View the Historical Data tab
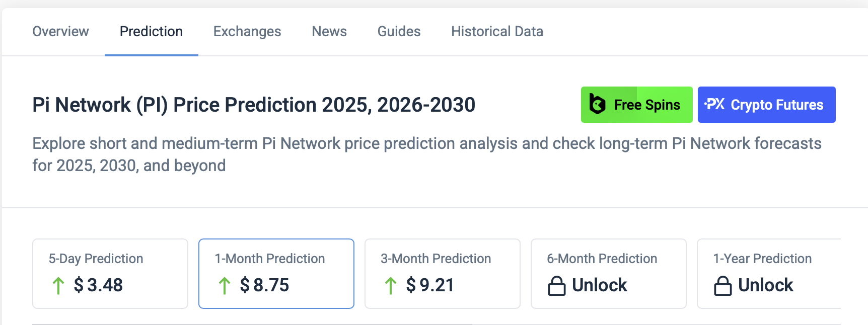Screen dimensions: 868x325 497,32
